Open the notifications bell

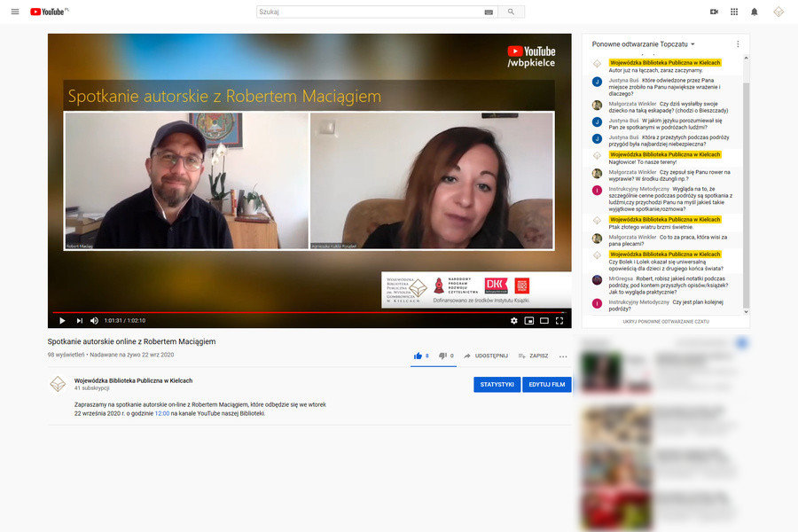[x=755, y=12]
